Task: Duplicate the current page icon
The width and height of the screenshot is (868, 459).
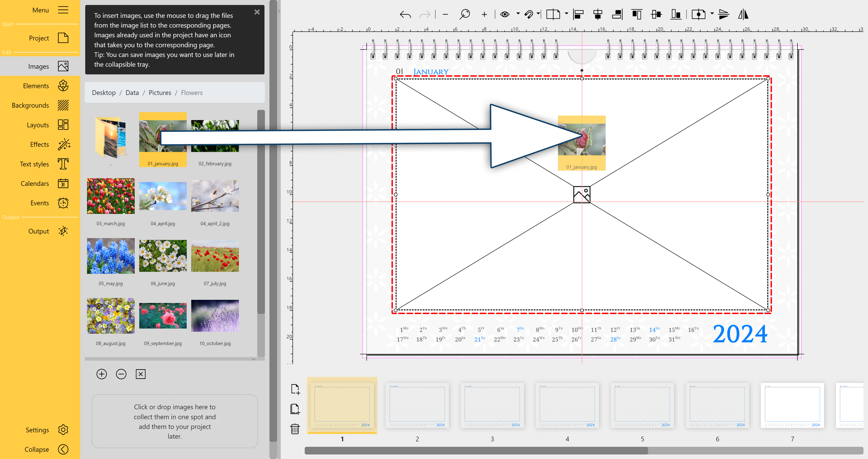Action: [x=295, y=409]
